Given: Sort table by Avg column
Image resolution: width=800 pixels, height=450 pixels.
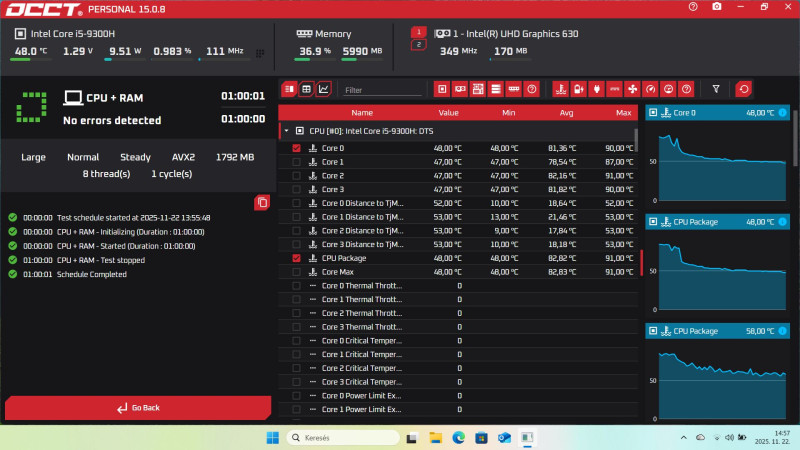Looking at the screenshot, I should tap(566, 113).
